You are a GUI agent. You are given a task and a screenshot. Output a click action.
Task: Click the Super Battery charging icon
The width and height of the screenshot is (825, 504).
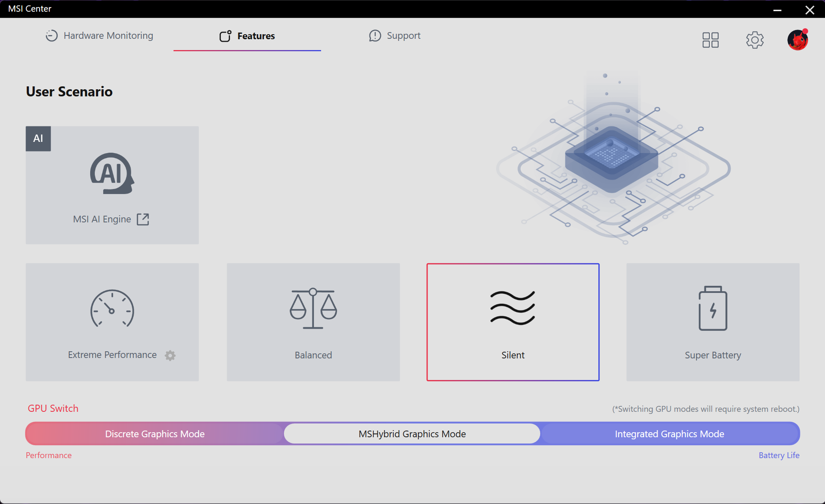pos(713,308)
